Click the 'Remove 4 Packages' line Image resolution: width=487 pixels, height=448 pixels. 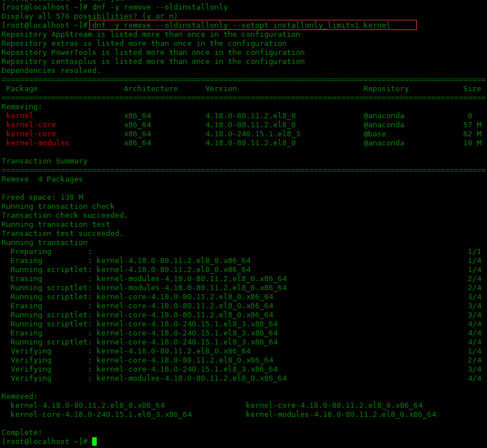pyautogui.click(x=42, y=179)
